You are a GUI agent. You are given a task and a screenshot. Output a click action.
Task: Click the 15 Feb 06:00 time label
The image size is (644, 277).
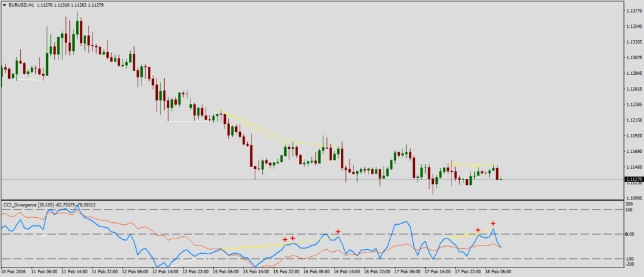point(226,271)
